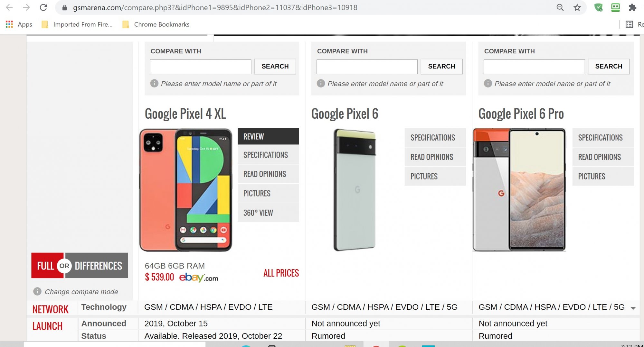Open Pixel 4 XL READ OPINIONS
Viewport: 644px width, 347px height.
pyautogui.click(x=268, y=174)
